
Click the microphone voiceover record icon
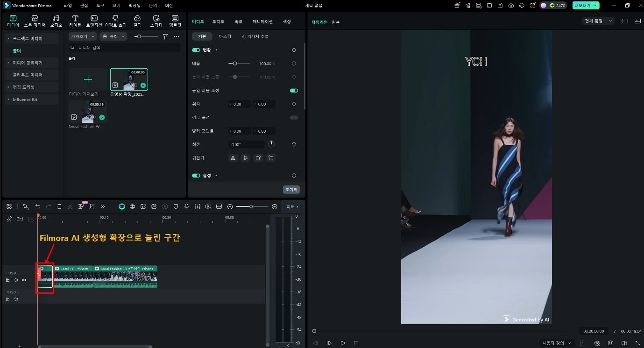[x=187, y=206]
